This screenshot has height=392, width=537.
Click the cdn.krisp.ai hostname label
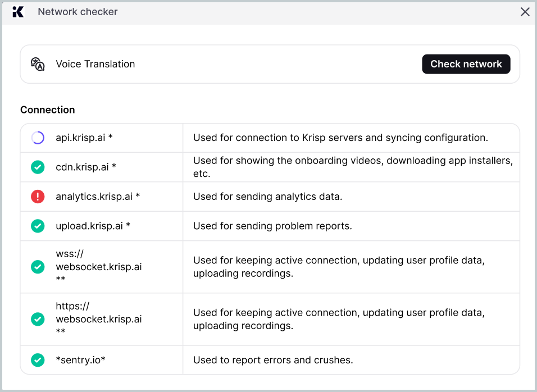[86, 167]
